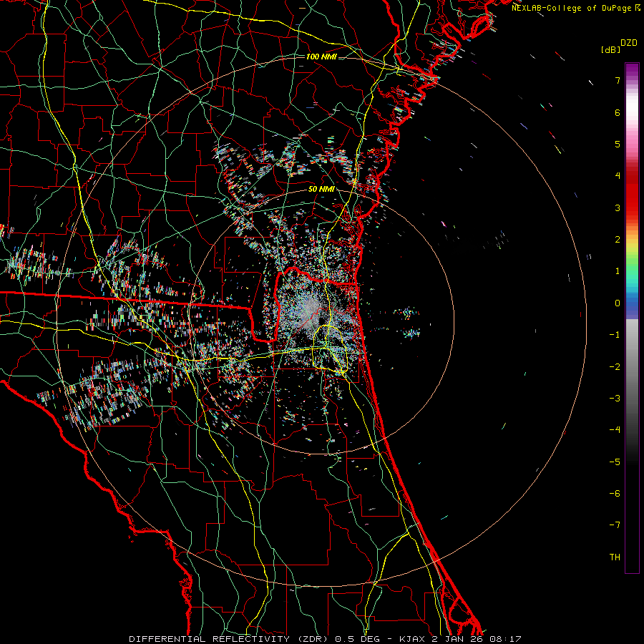The image size is (644, 644).
Task: Pick the red color bar segment near 3
Action: tap(631, 208)
